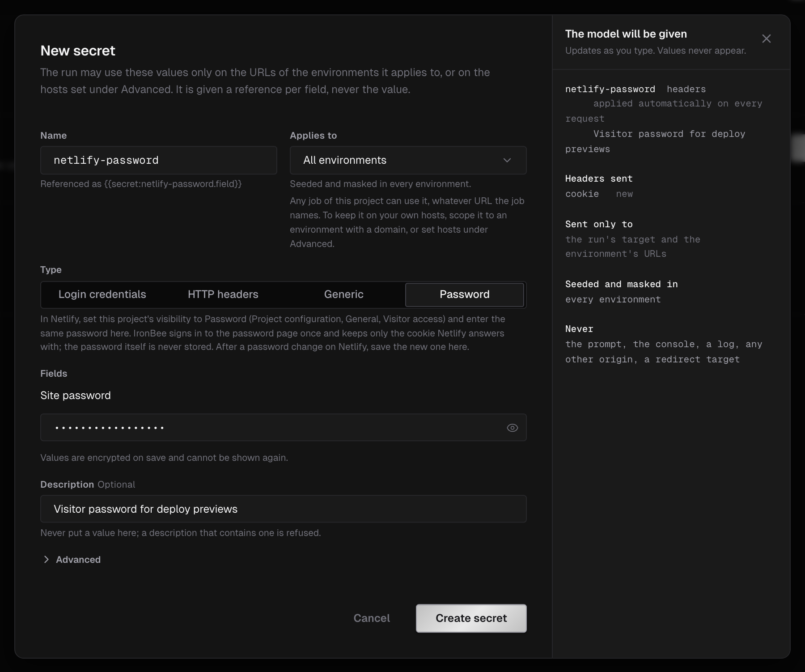Click the dropdown arrow in All environments
Screen dimensions: 805x672
tap(507, 160)
